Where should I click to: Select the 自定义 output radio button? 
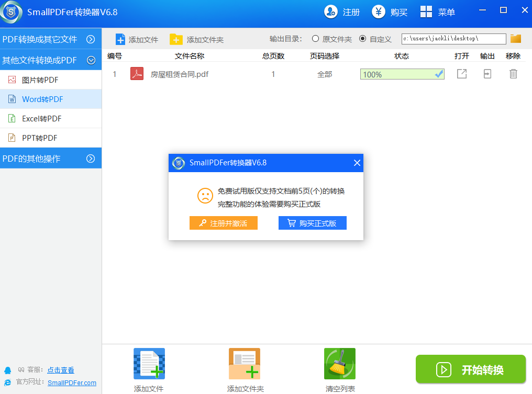[362, 39]
